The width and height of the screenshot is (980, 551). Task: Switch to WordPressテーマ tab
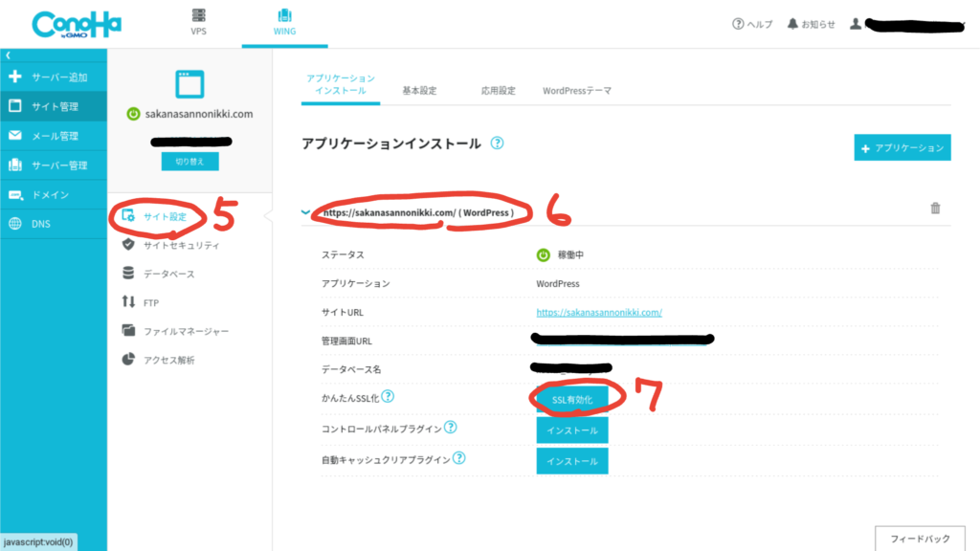(577, 91)
